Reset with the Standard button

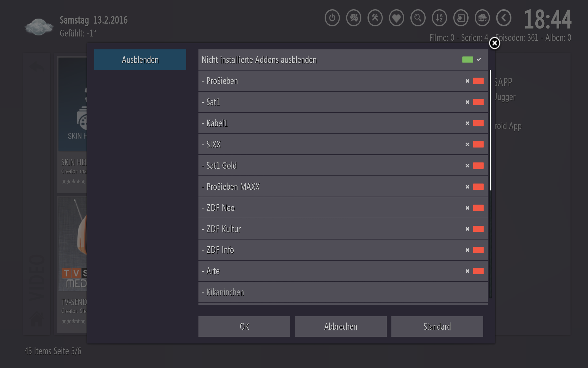[x=437, y=326]
